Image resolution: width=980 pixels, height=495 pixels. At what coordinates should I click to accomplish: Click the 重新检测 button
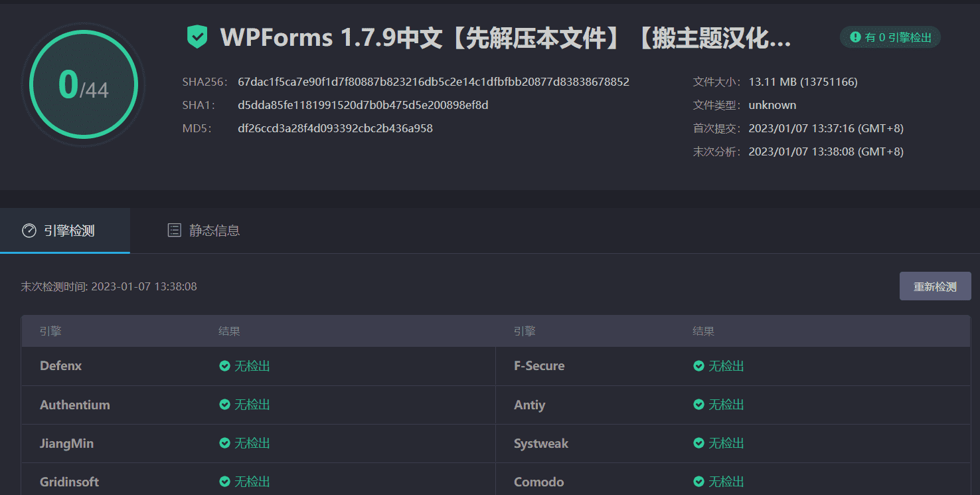point(935,286)
